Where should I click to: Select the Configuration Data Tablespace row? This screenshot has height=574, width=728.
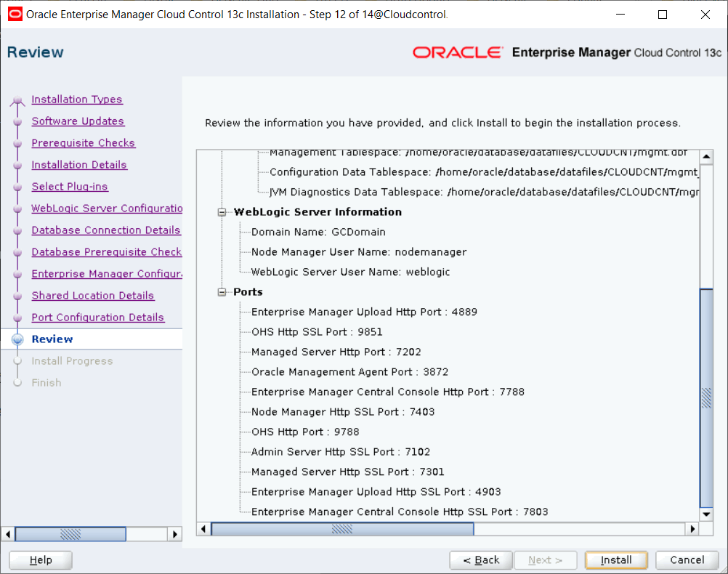pyautogui.click(x=484, y=172)
